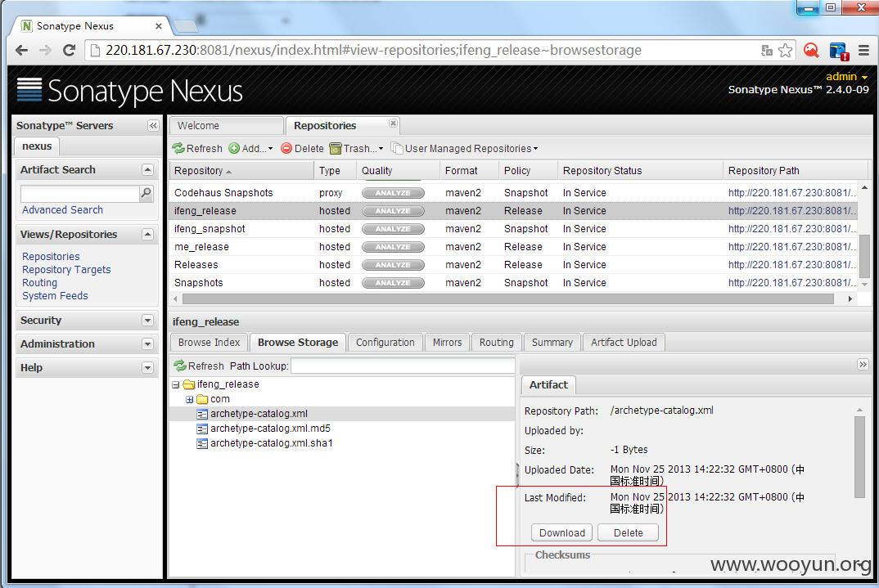Screen dimensions: 879x588
Task: Bookmark this page with the star icon
Action: 786,51
